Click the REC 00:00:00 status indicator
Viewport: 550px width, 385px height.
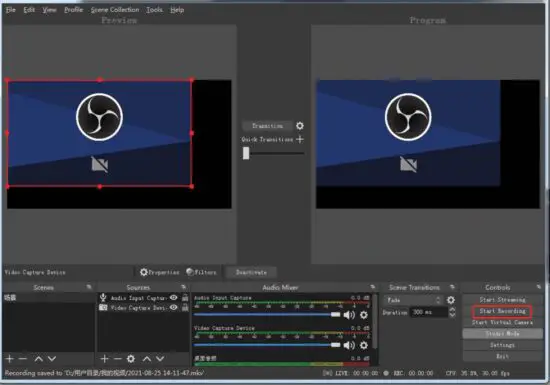pyautogui.click(x=408, y=373)
